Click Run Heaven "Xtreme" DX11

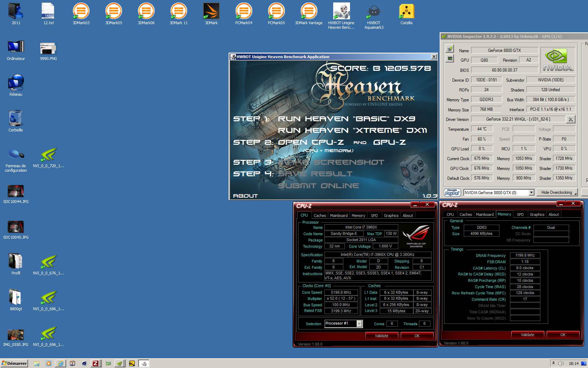click(352, 130)
